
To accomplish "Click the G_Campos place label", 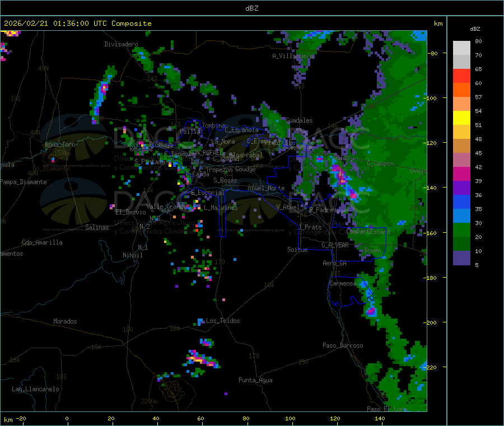I will click(380, 163).
